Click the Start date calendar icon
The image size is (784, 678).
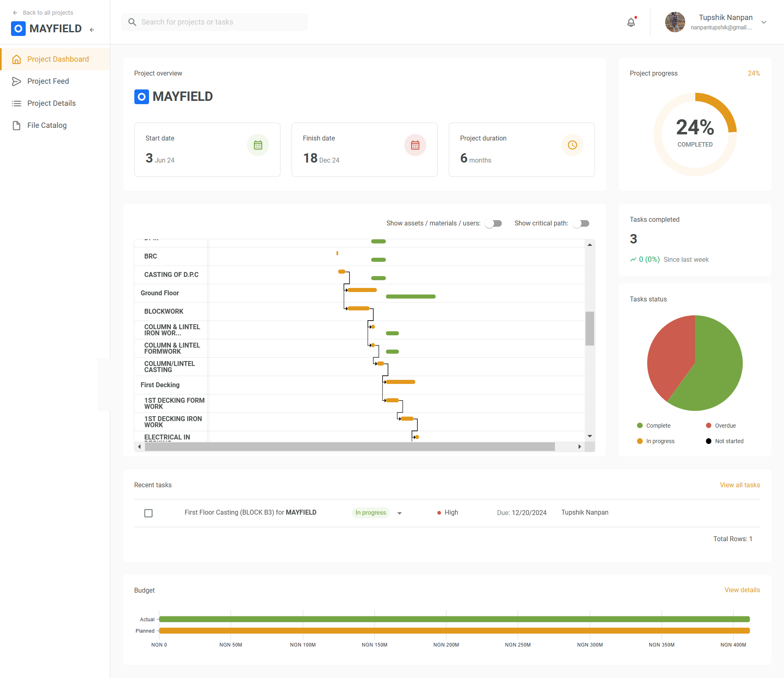(258, 145)
